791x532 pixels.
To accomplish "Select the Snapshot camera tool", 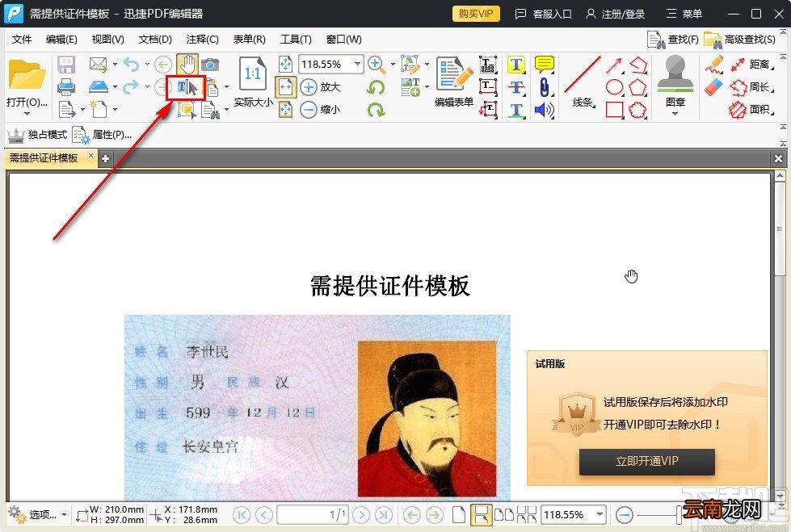I will [210, 65].
